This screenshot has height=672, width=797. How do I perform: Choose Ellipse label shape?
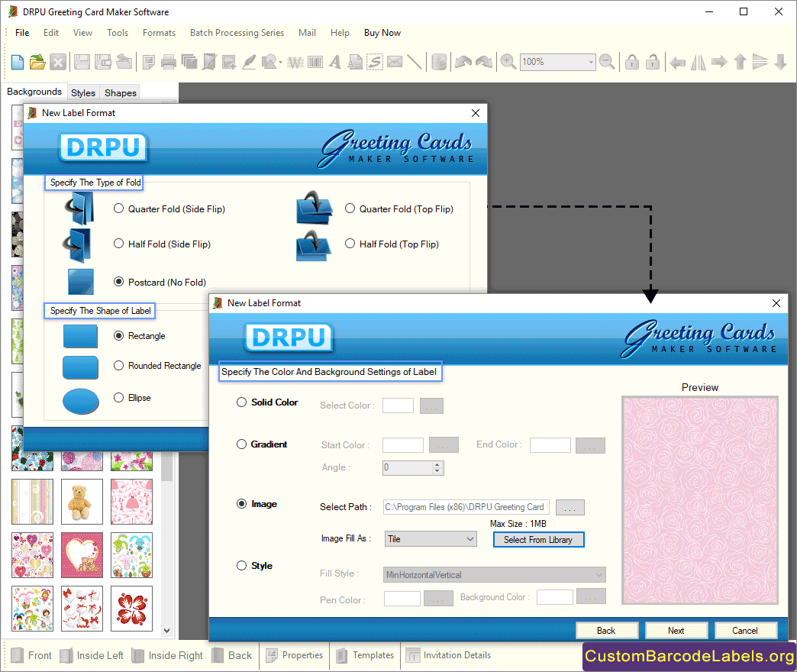tap(118, 398)
